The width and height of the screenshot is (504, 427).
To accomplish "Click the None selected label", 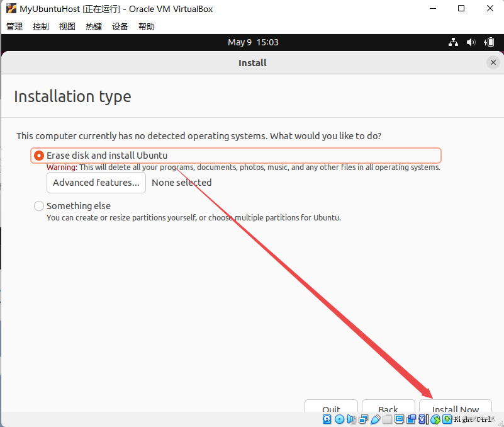I will point(182,183).
